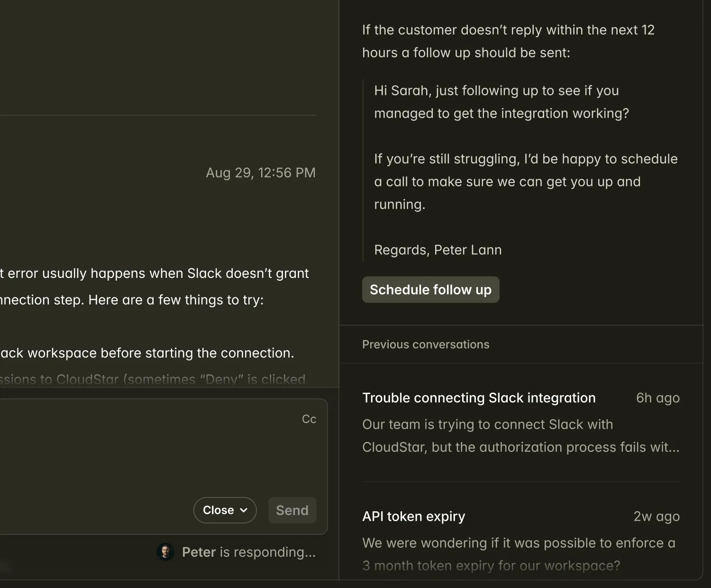This screenshot has width=711, height=588.
Task: Click the Slack conversation preview starting Our team
Action: 520,436
